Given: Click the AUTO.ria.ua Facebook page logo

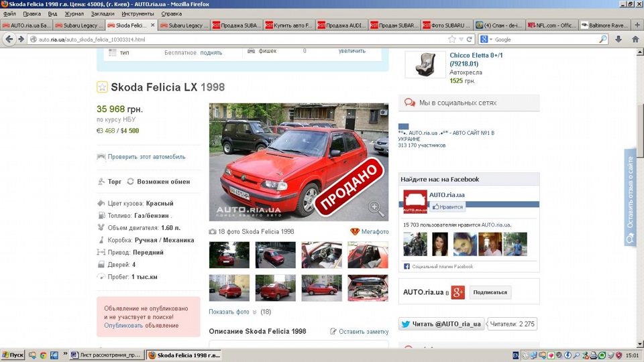Looking at the screenshot, I should 415,202.
